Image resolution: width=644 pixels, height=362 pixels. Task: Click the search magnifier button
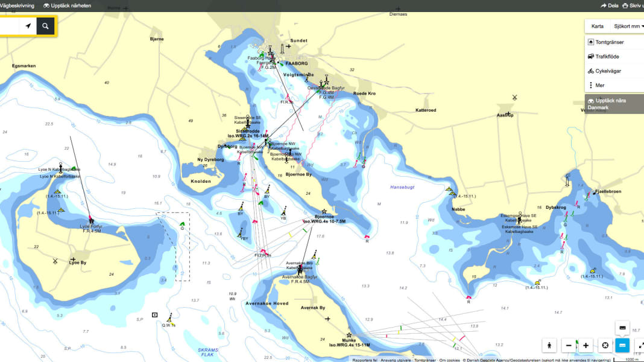[45, 27]
